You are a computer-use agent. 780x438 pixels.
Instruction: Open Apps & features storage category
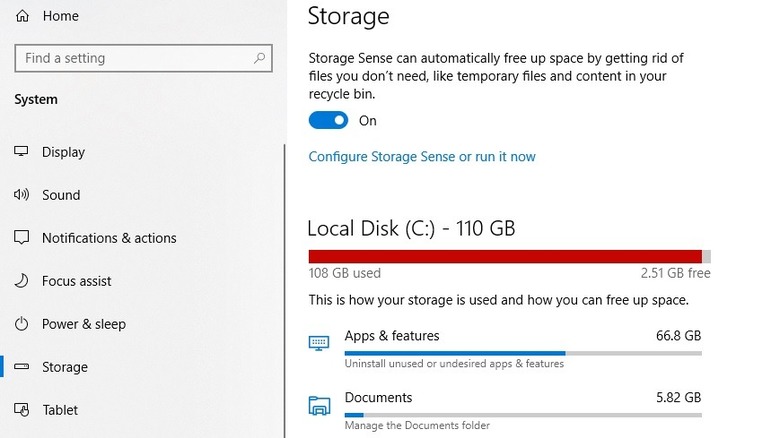(x=392, y=336)
